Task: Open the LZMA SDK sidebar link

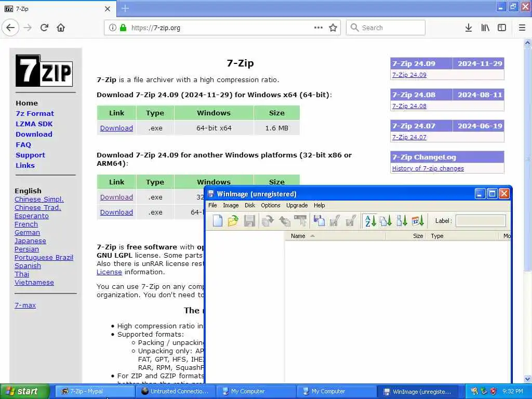Action: point(34,124)
